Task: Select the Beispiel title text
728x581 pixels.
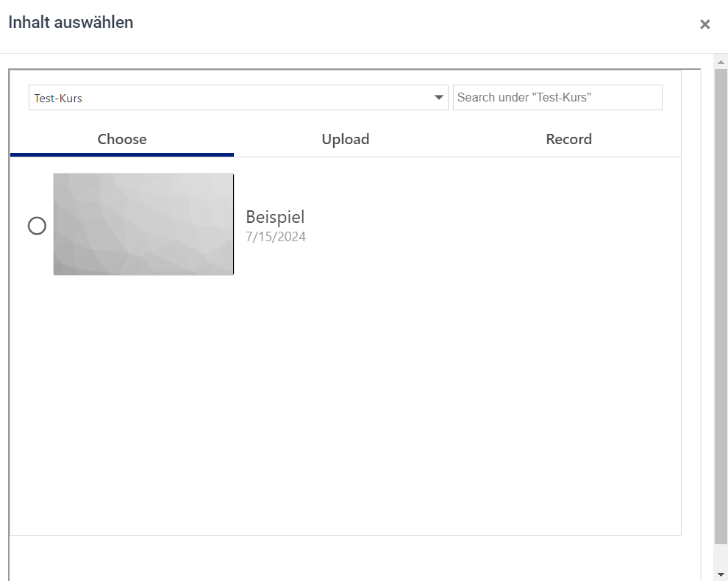Action: (275, 217)
